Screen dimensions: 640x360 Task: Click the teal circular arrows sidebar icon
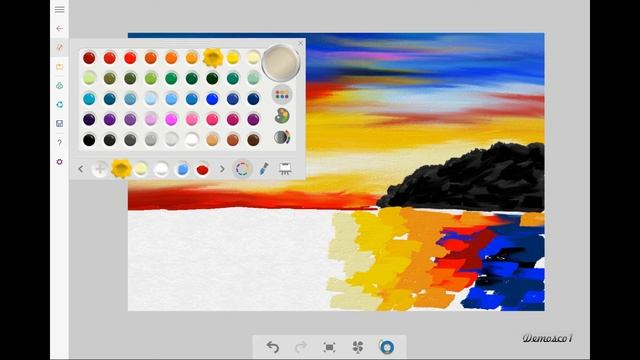click(x=60, y=104)
